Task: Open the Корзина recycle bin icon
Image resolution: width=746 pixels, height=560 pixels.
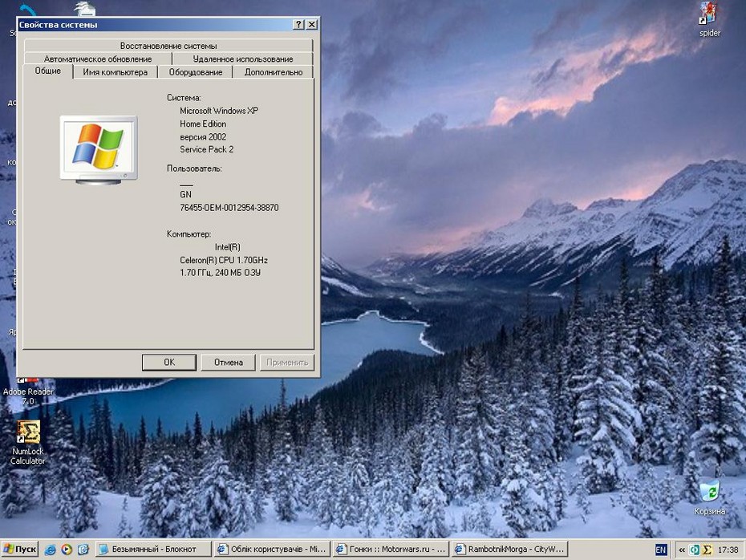Action: tap(709, 491)
